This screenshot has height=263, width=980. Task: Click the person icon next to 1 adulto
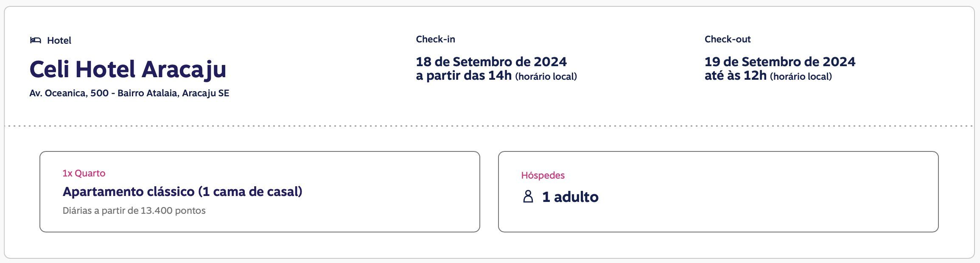[528, 196]
